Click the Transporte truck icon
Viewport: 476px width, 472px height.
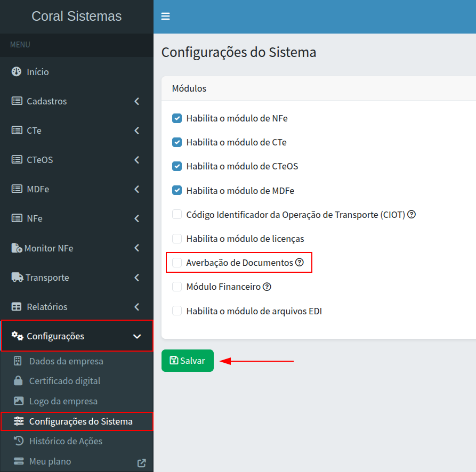[17, 278]
